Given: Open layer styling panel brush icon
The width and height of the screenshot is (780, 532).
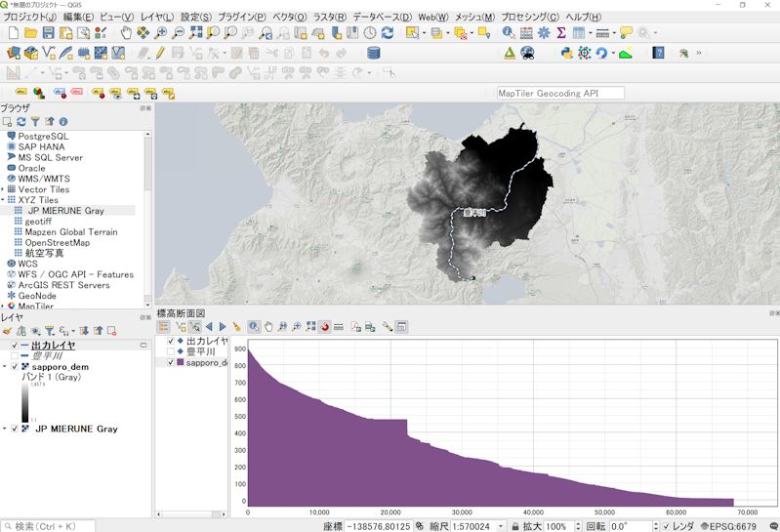Looking at the screenshot, I should pos(7,331).
